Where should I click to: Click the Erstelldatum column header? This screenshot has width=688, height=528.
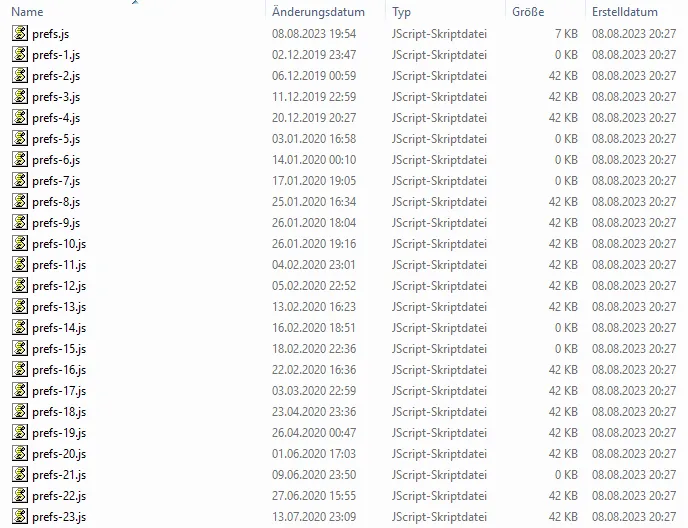point(624,12)
